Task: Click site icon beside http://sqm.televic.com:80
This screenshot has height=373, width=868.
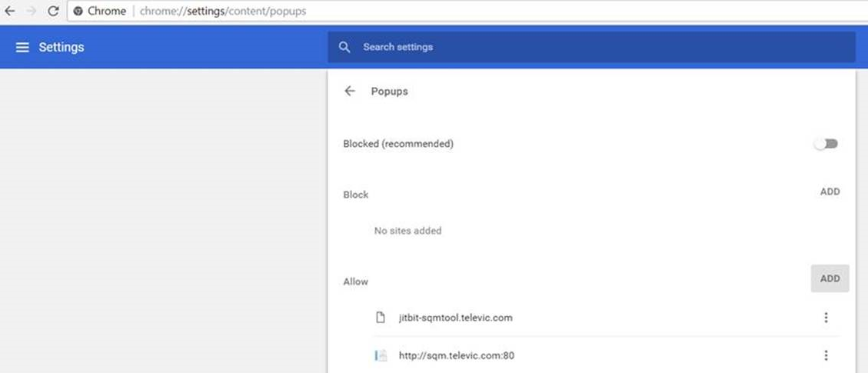Action: click(380, 355)
